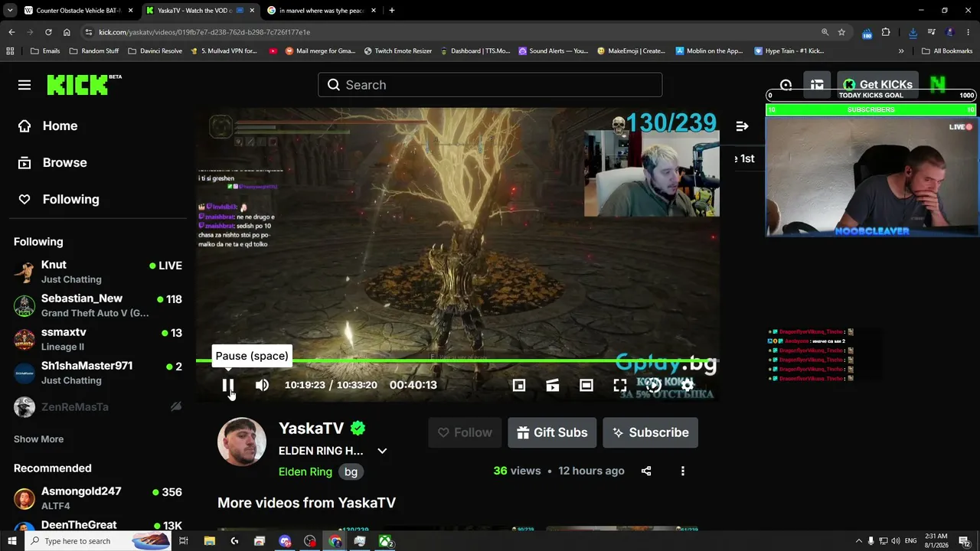
Task: Open the Twitch Emote Resizer bookmark
Action: tap(397, 51)
